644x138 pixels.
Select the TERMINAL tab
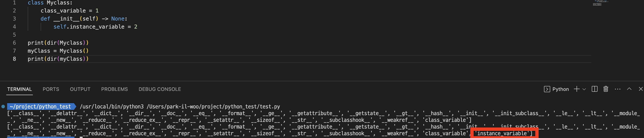[x=19, y=89]
